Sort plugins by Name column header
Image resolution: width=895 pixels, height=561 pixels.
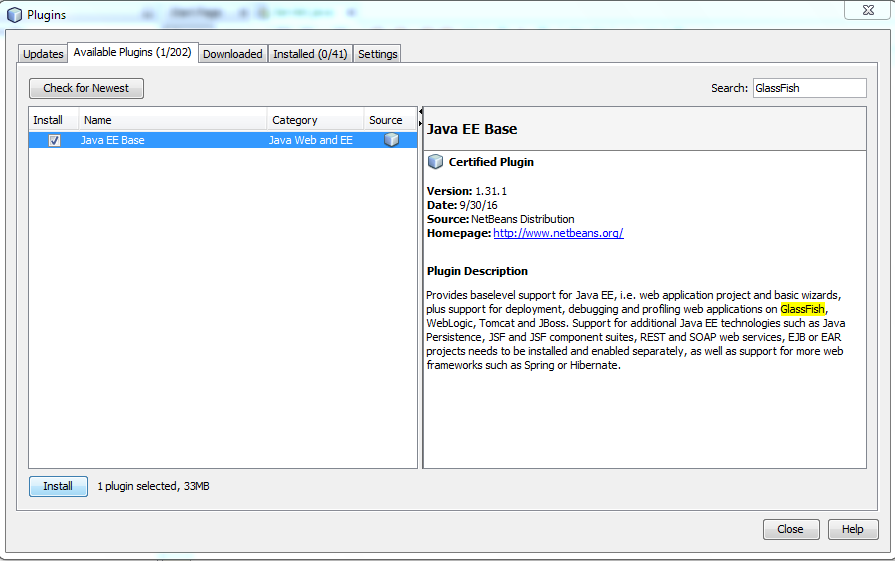tap(172, 120)
